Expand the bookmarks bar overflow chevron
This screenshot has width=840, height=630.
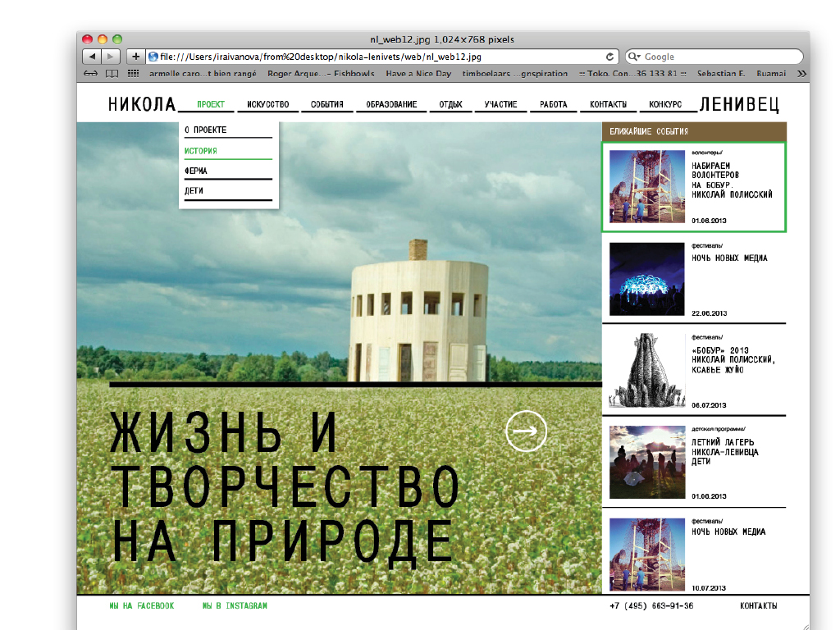tap(801, 73)
